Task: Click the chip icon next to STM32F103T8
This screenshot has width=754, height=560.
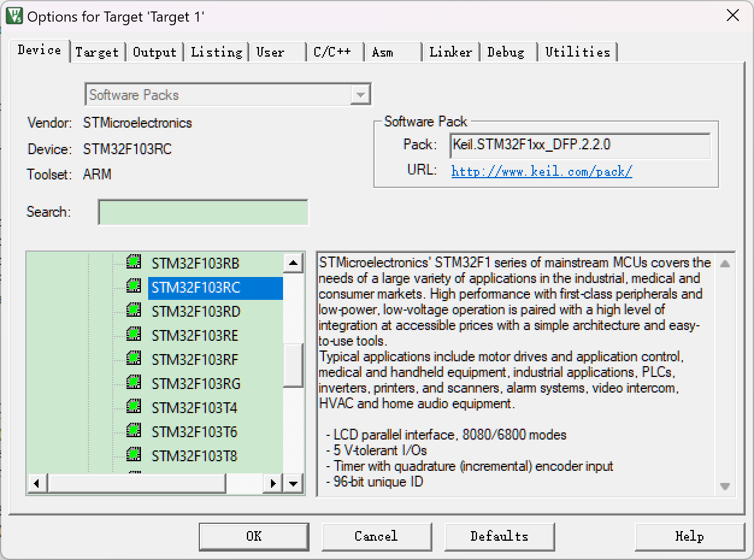Action: (x=134, y=455)
